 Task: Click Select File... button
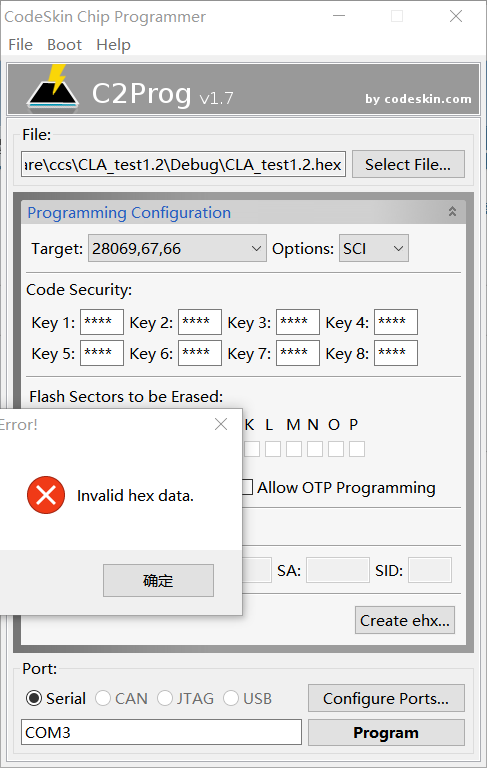[x=408, y=164]
